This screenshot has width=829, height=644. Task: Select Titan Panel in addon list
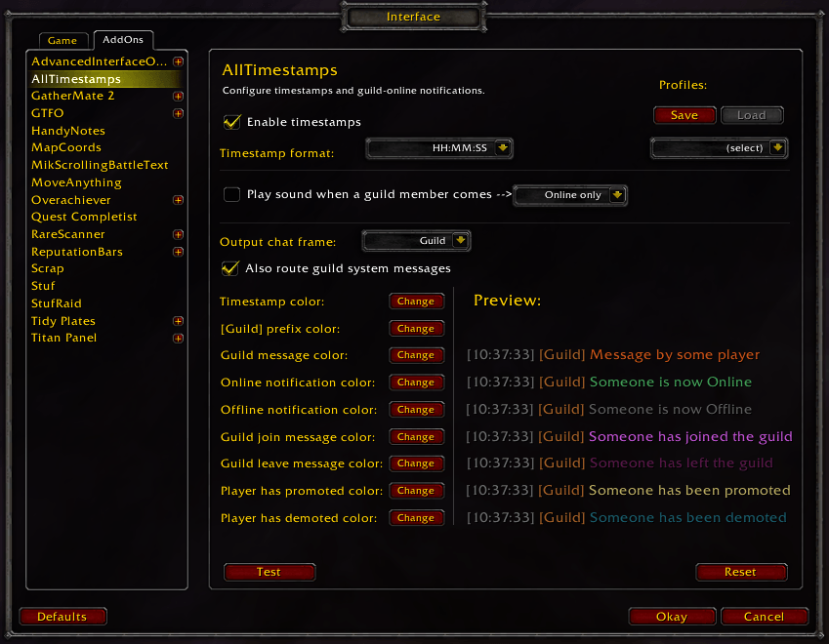(64, 338)
